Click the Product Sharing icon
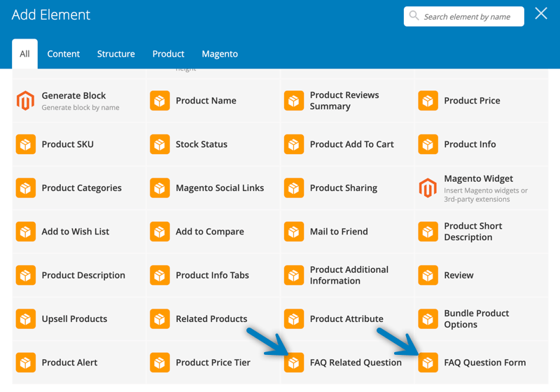The image size is (560, 392). [x=294, y=188]
